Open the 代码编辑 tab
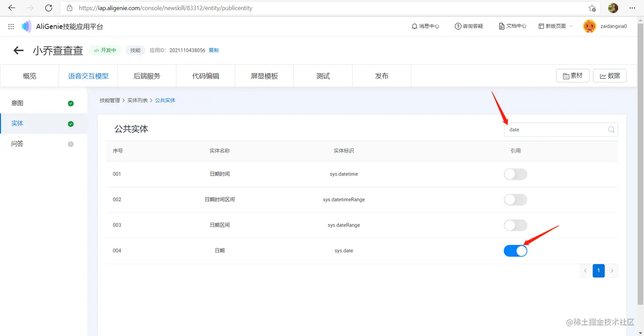Viewport: 644px width, 336px height. [206, 76]
